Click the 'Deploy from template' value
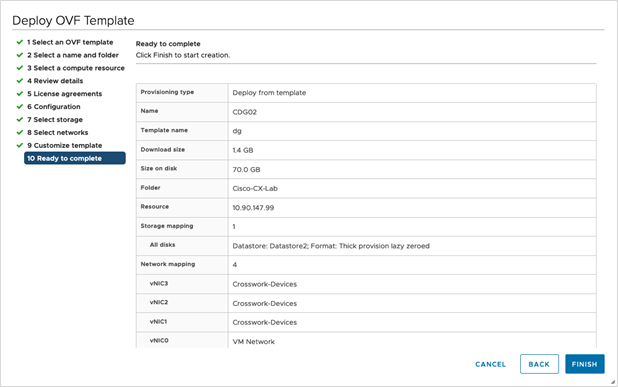The height and width of the screenshot is (387, 618). pos(269,93)
